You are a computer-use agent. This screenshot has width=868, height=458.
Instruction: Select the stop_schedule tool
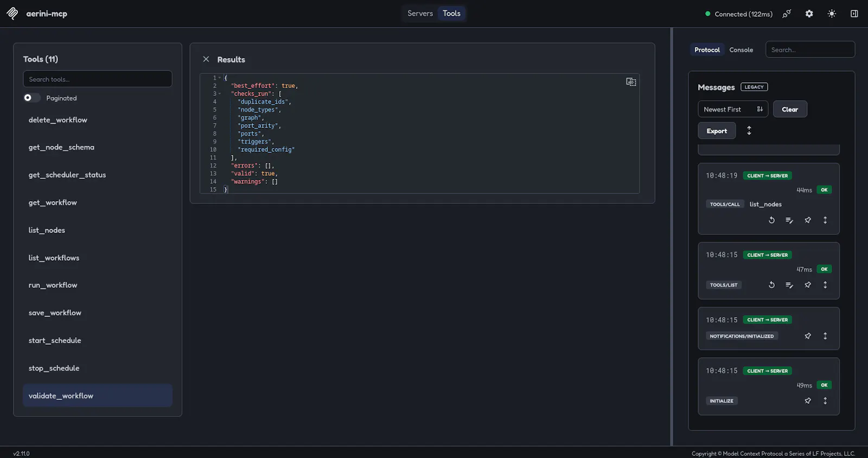coord(98,367)
